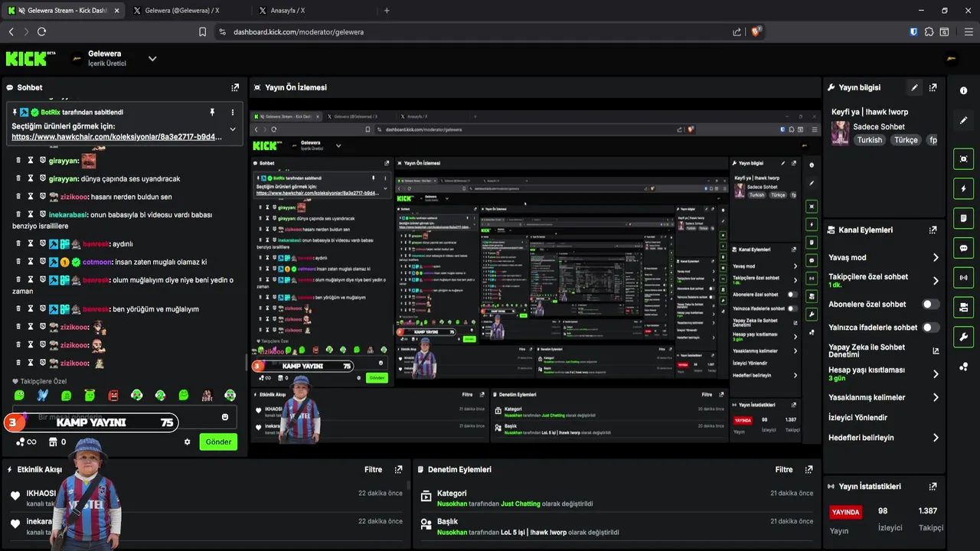Pop out the Kanal Eylemleri panel

pos(933,230)
